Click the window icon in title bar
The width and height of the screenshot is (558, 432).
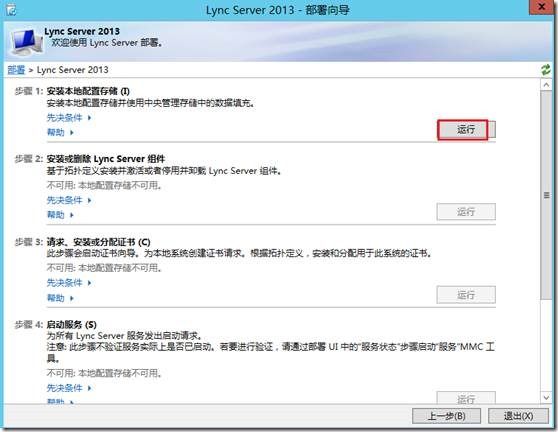[11, 10]
